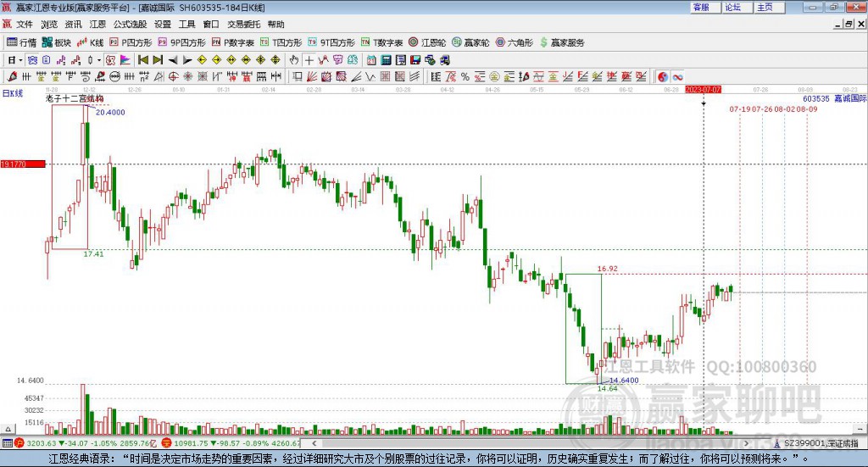This screenshot has width=868, height=467.
Task: Open the 板块 sector view
Action: pyautogui.click(x=57, y=42)
